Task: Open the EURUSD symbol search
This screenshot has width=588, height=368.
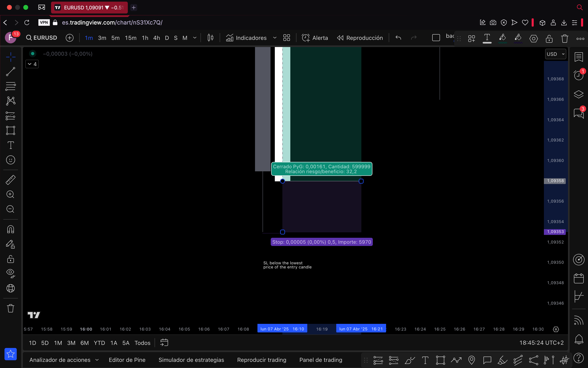Action: [x=42, y=38]
